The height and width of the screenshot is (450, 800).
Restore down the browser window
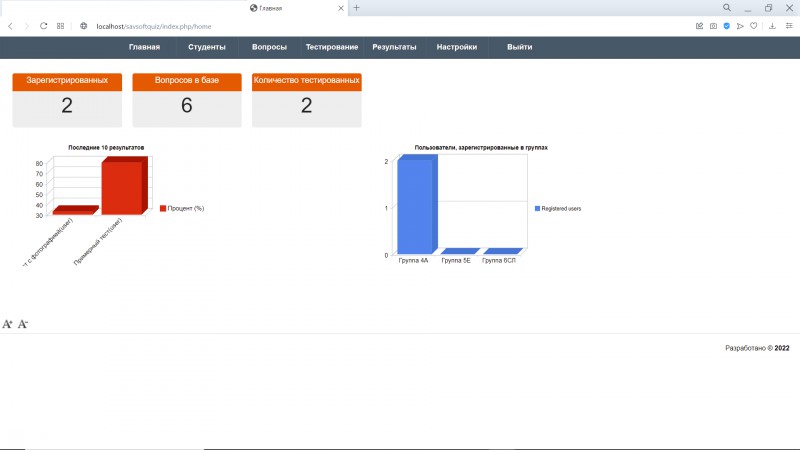[768, 8]
